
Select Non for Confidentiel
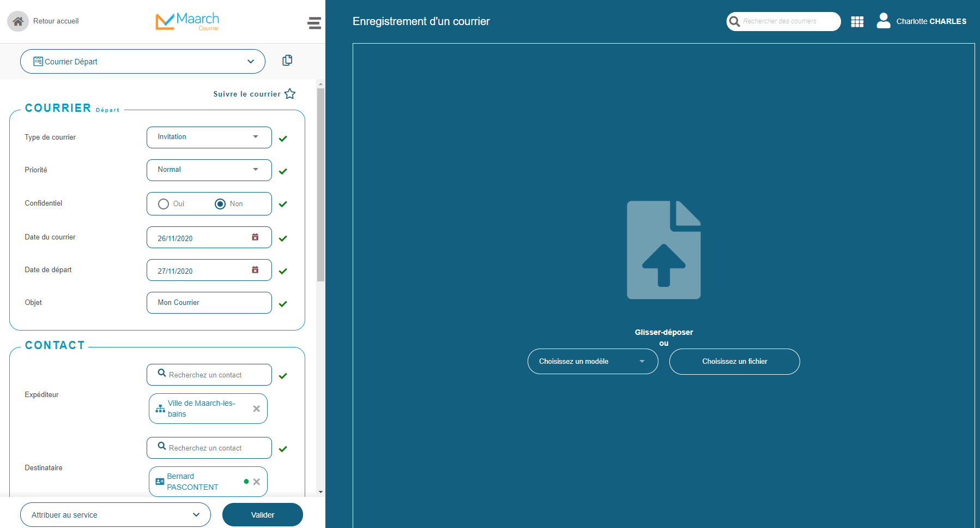click(220, 204)
